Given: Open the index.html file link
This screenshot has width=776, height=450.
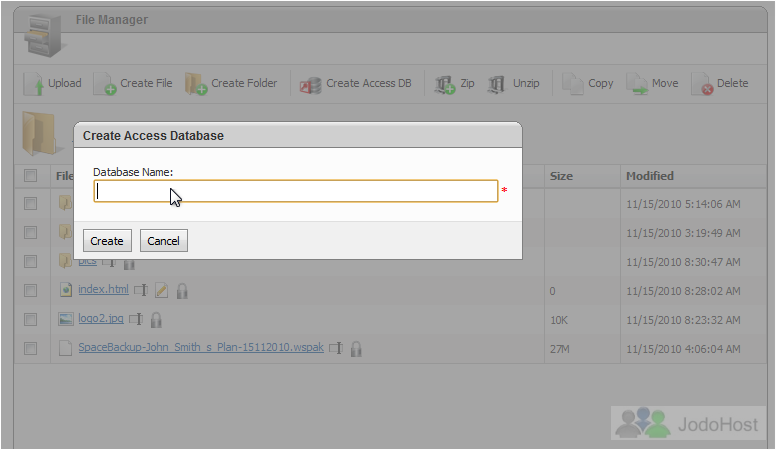Looking at the screenshot, I should pos(103,289).
